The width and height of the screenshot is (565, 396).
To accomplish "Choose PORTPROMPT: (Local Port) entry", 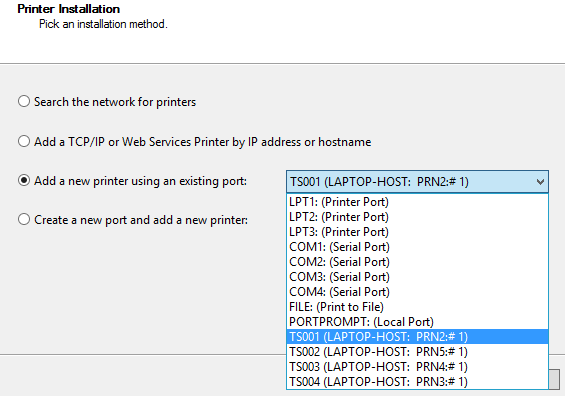I will [x=417, y=322].
